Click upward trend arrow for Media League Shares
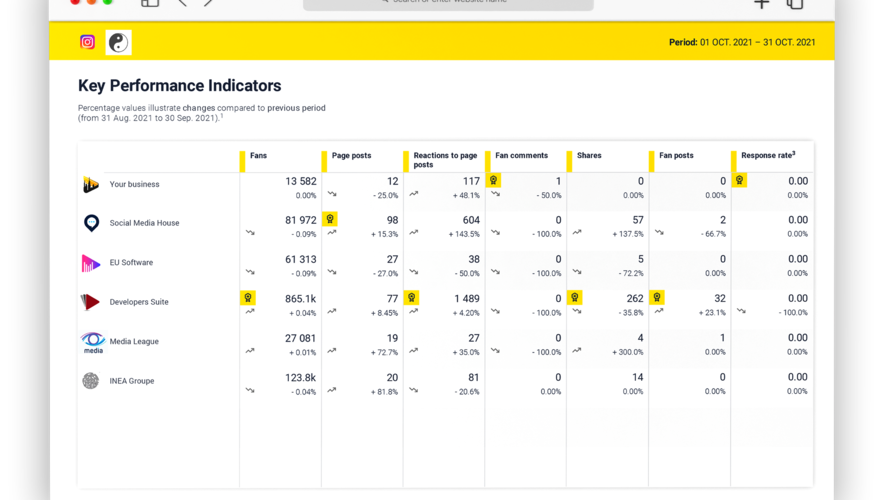The width and height of the screenshot is (890, 500). click(x=577, y=351)
